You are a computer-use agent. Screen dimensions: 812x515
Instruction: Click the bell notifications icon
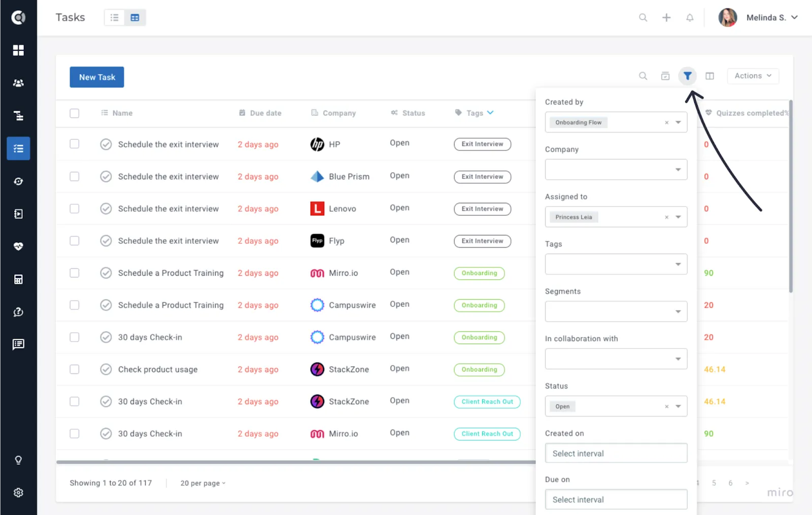[690, 18]
